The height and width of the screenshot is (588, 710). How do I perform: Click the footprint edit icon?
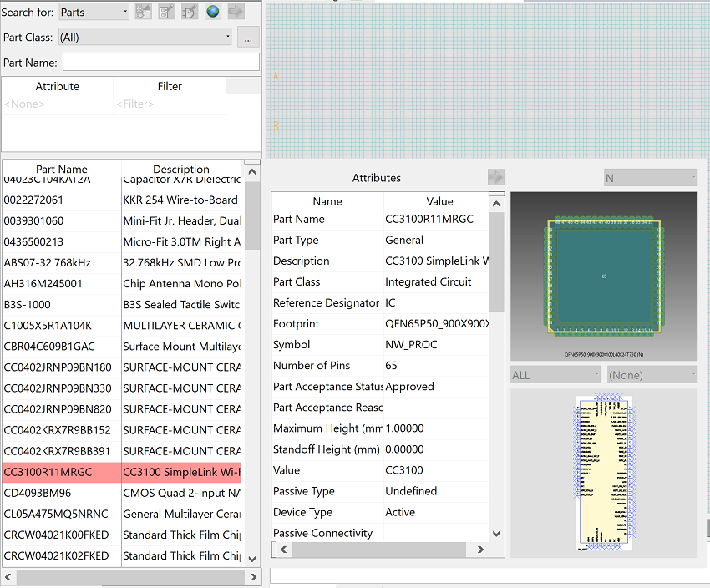[x=166, y=12]
